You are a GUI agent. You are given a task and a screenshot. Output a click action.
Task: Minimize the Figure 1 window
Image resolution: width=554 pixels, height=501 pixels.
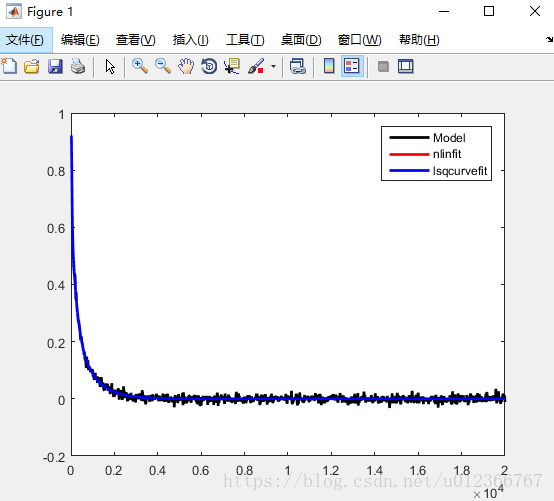click(x=444, y=12)
